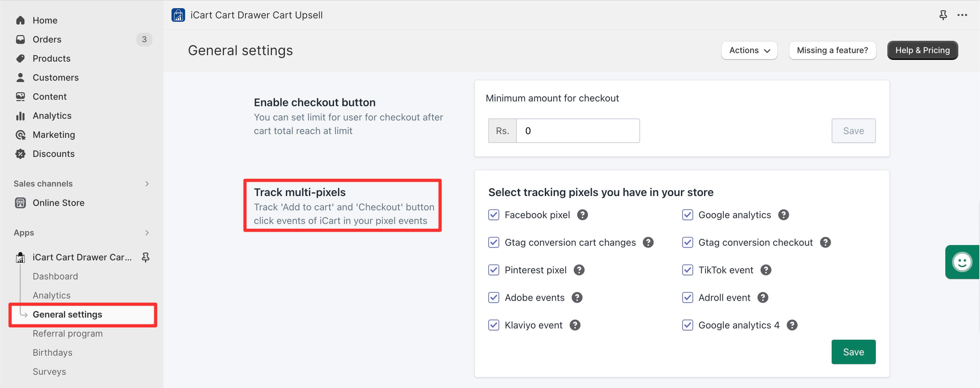
Task: Show help for Google analytics
Action: click(783, 215)
